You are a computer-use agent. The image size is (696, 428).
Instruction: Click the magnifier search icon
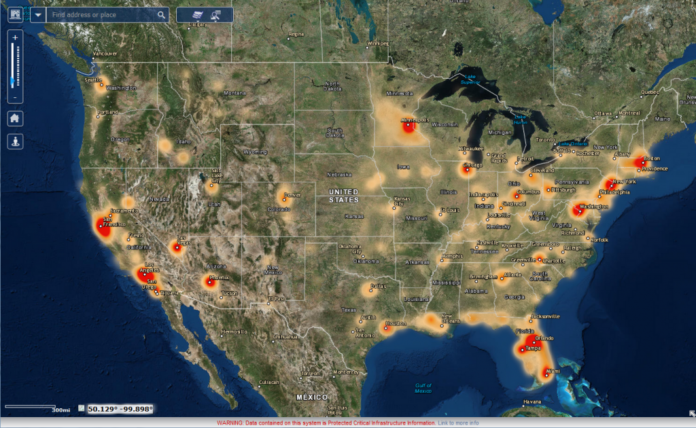(x=162, y=16)
